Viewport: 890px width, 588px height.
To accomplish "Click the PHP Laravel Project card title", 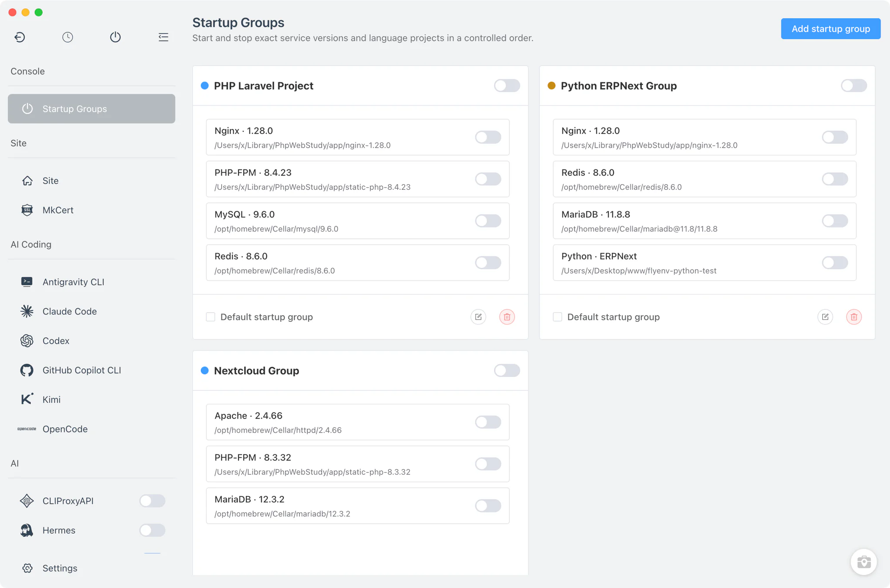I will tap(263, 86).
